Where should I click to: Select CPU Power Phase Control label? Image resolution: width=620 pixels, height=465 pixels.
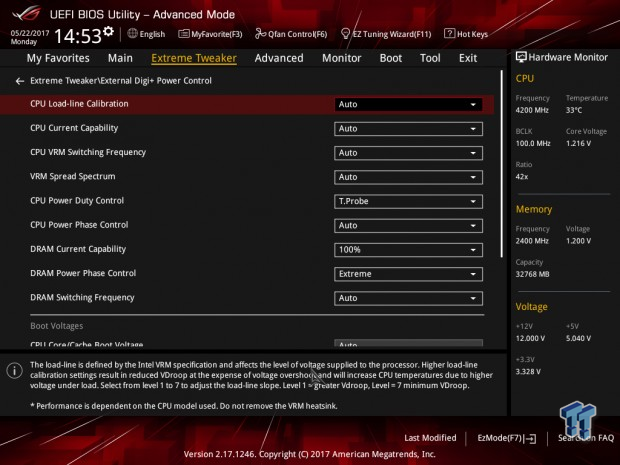(x=79, y=225)
